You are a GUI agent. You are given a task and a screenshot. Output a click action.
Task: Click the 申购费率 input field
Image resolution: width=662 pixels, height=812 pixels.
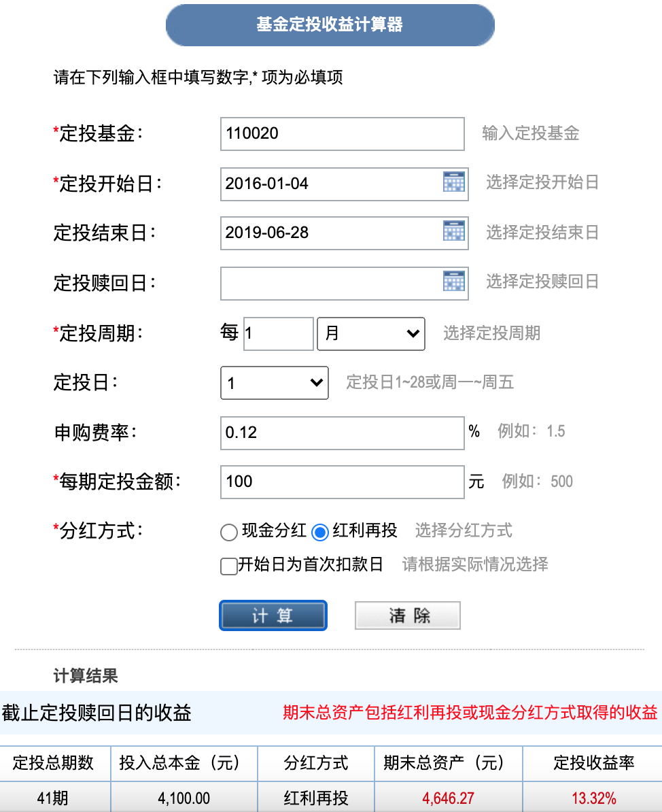[x=342, y=433]
